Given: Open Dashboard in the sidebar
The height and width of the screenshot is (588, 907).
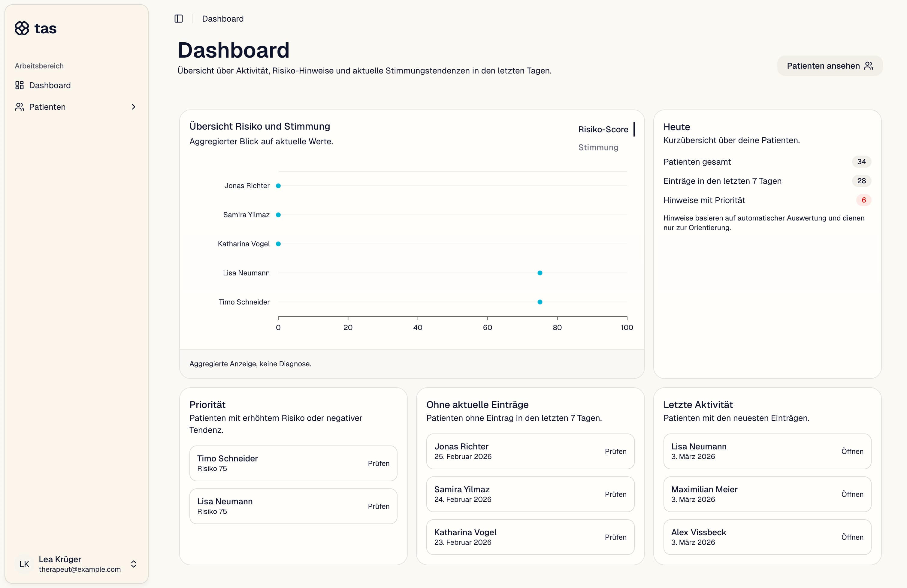Looking at the screenshot, I should point(77,85).
